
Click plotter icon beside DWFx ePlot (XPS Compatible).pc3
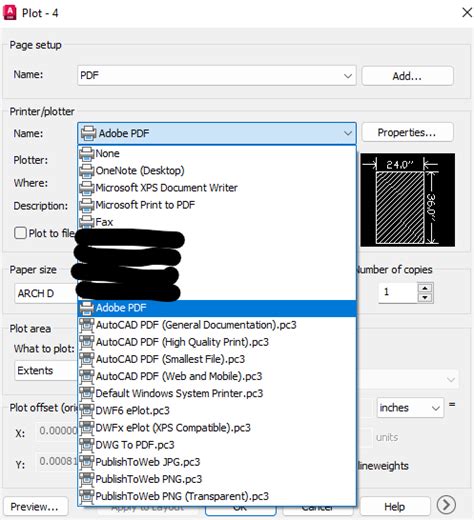[87, 428]
